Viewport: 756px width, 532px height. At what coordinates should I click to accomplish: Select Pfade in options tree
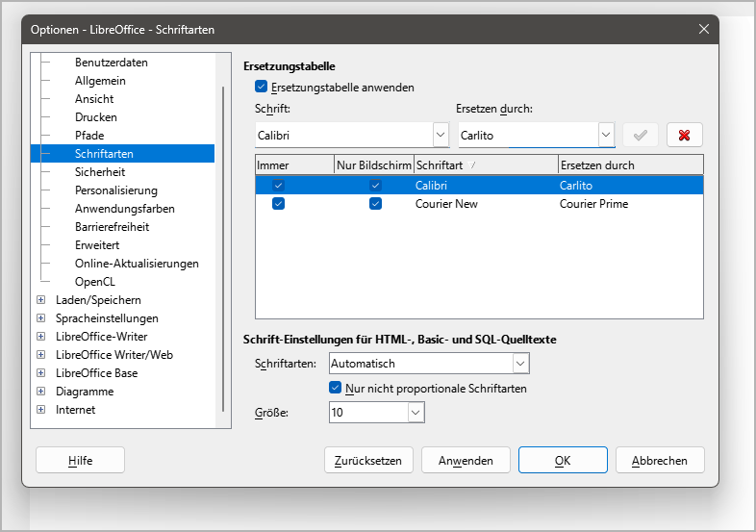(89, 136)
